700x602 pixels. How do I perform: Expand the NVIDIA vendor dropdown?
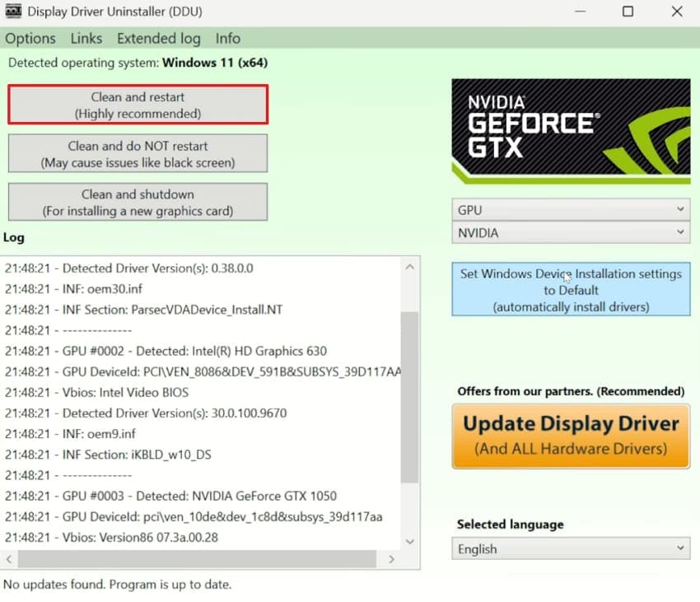571,233
